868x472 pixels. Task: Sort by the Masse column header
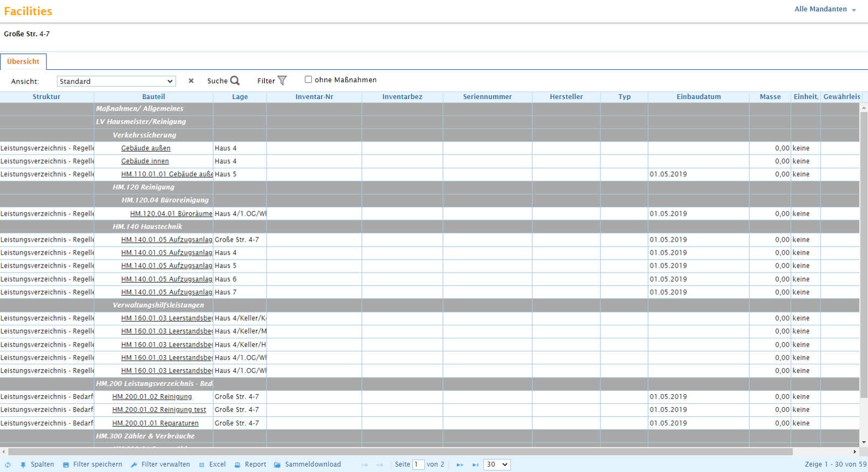[770, 97]
